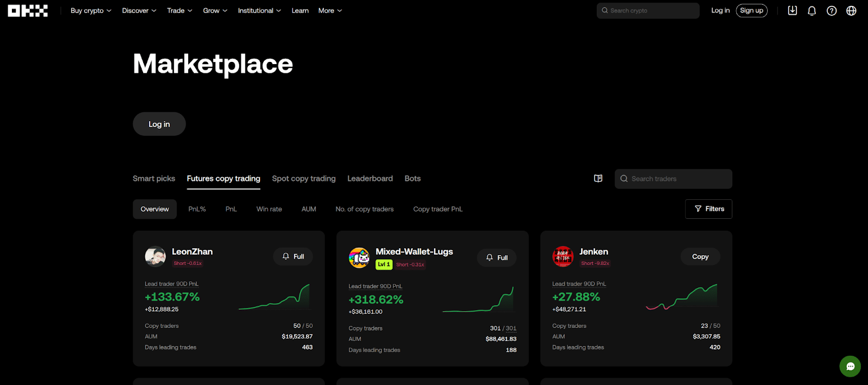Click Full notify button on Mixed-Wallet-Lugs card
The image size is (868, 385).
click(x=497, y=258)
